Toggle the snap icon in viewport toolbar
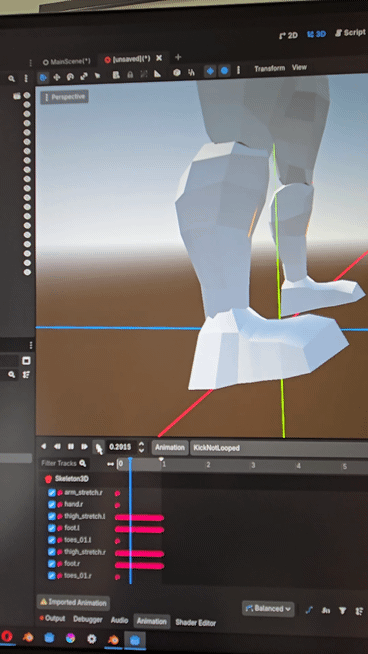The image size is (368, 654). pos(192,73)
